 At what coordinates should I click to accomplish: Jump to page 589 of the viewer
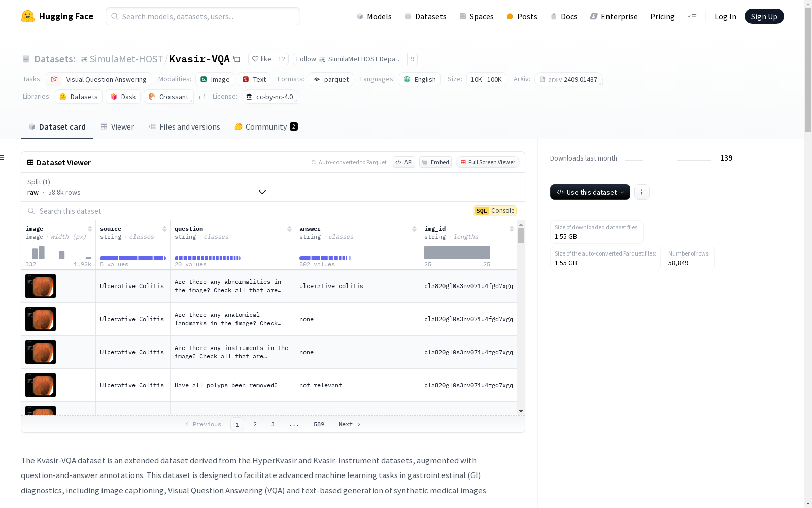(x=319, y=424)
